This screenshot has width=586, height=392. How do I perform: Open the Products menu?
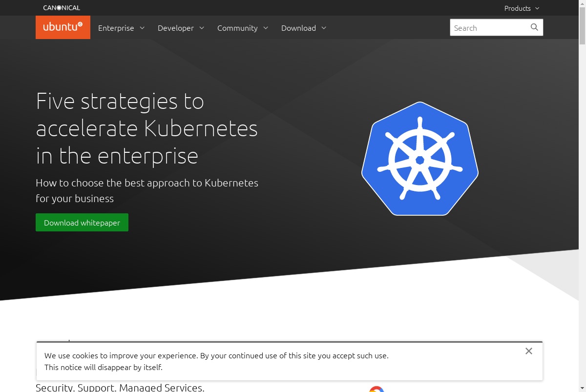pyautogui.click(x=522, y=8)
